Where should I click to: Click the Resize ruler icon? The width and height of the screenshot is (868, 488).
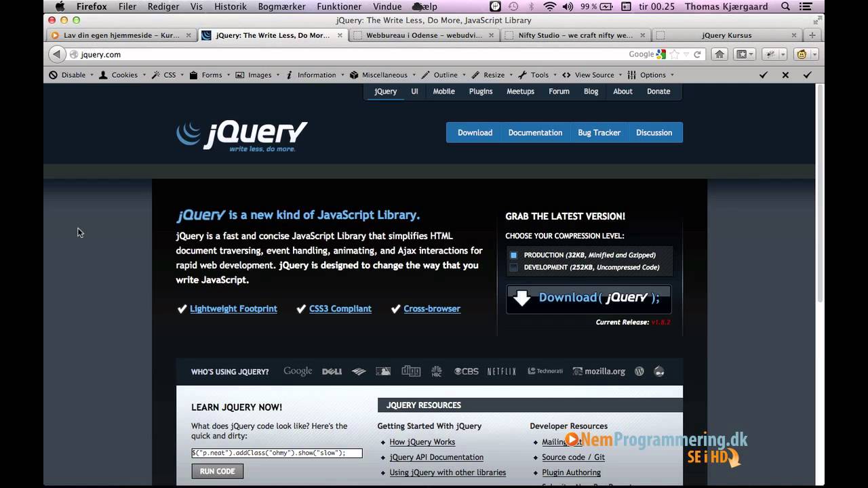[475, 75]
